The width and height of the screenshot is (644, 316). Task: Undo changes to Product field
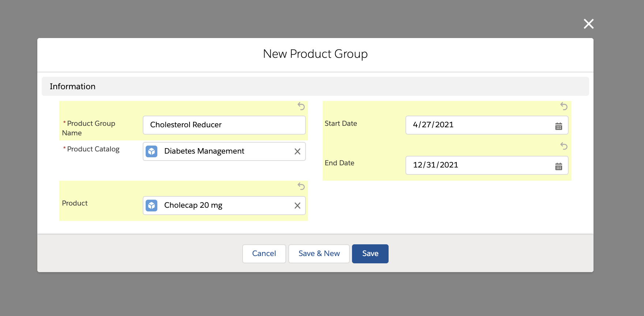(301, 186)
